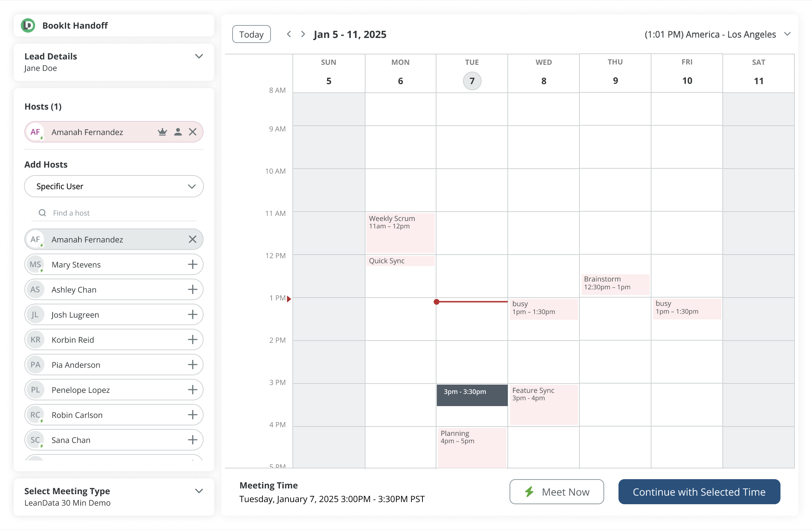Click the Find a host search field

click(x=118, y=213)
